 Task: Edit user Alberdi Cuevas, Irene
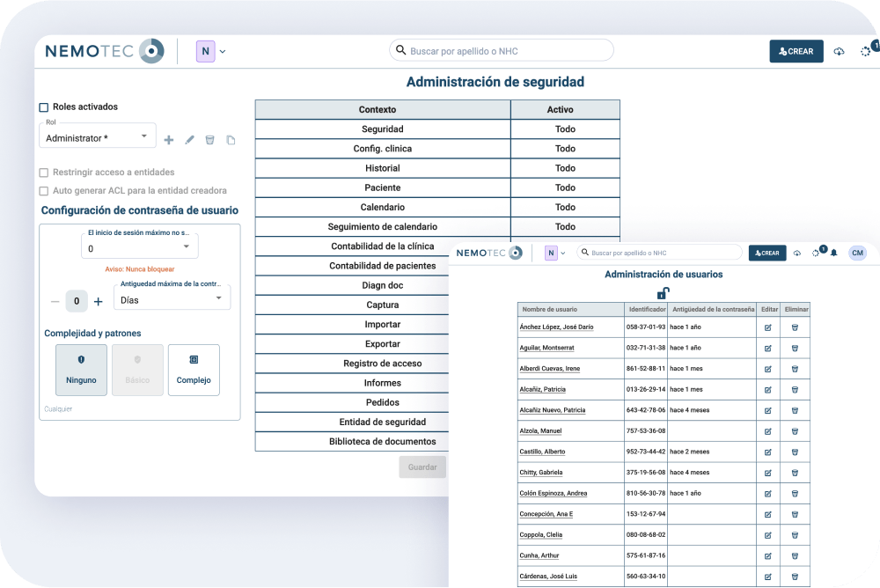[767, 369]
